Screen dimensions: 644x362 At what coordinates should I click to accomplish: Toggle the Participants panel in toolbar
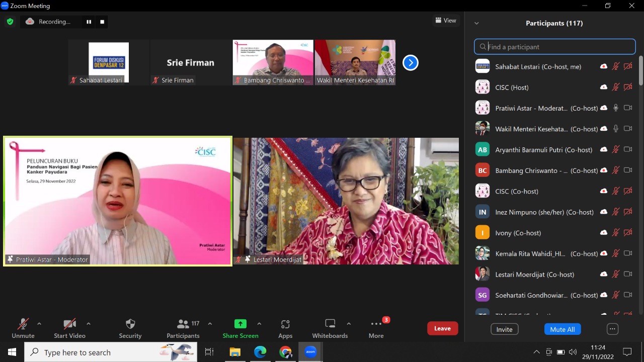point(184,328)
